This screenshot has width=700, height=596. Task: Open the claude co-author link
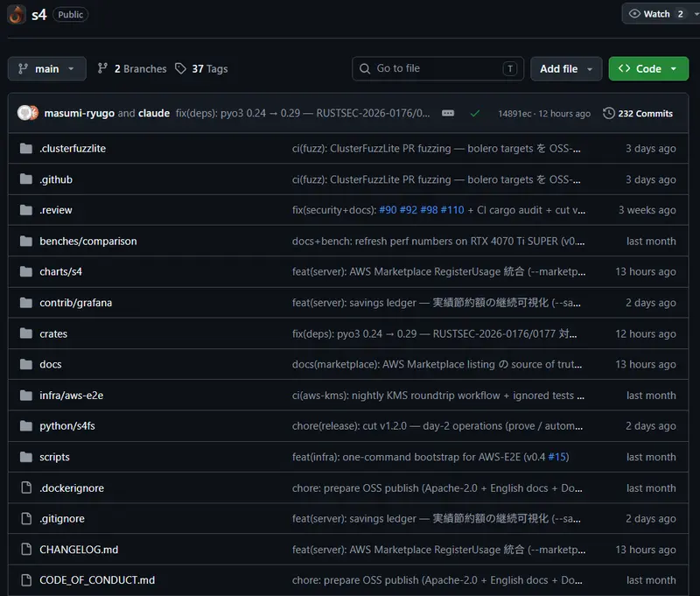pyautogui.click(x=154, y=114)
